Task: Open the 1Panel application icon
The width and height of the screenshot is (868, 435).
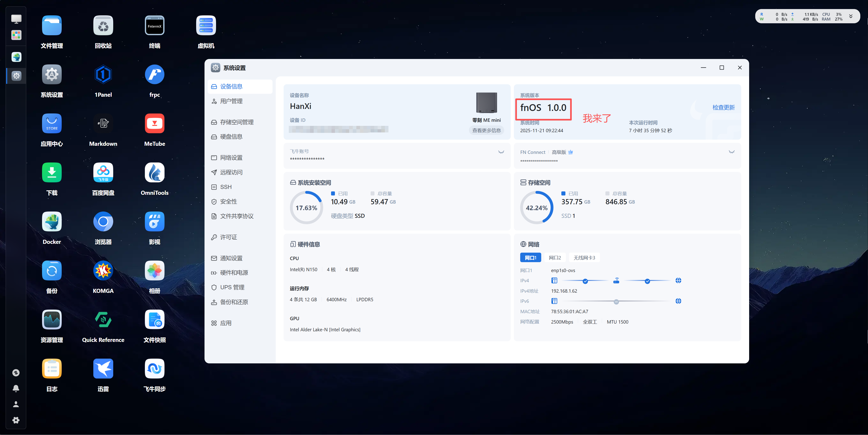Action: (x=103, y=75)
